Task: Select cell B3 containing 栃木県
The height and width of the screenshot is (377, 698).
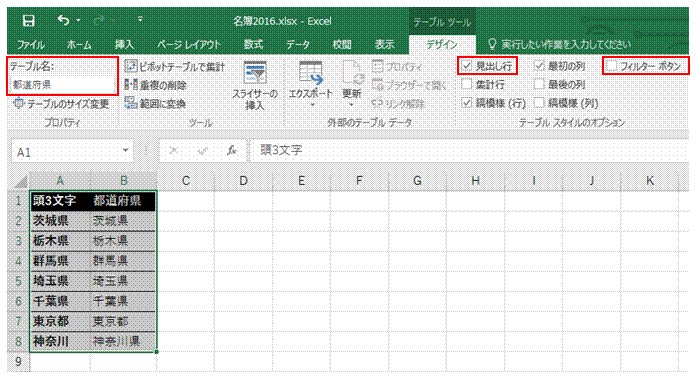Action: [x=123, y=241]
